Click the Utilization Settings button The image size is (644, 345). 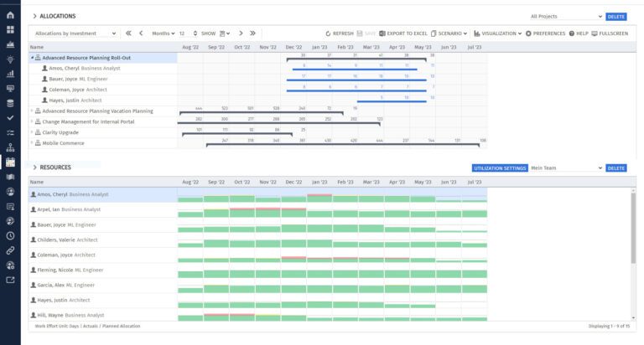(500, 167)
